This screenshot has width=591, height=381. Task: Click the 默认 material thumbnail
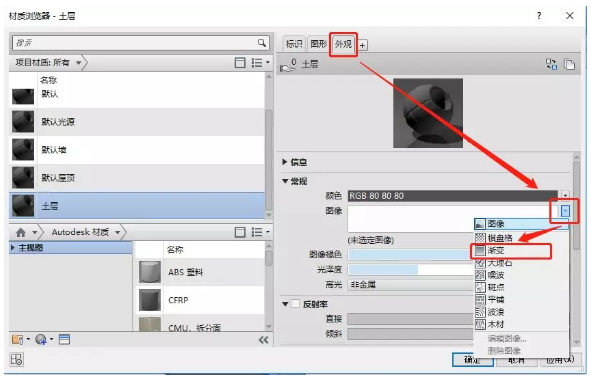[23, 96]
